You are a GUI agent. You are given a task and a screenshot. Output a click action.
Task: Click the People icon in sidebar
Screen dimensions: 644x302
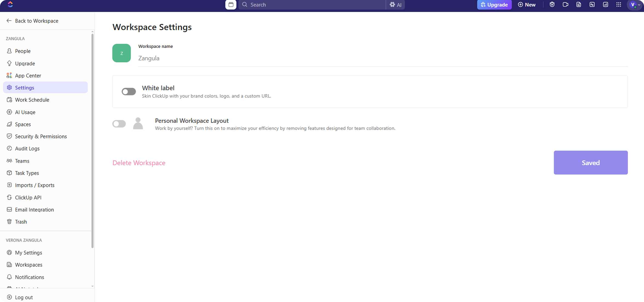9,51
